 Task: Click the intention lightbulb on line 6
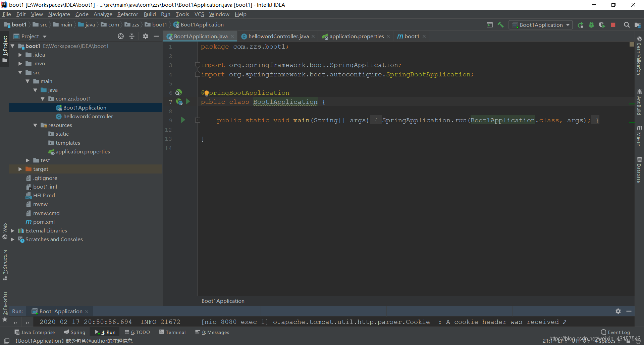206,93
